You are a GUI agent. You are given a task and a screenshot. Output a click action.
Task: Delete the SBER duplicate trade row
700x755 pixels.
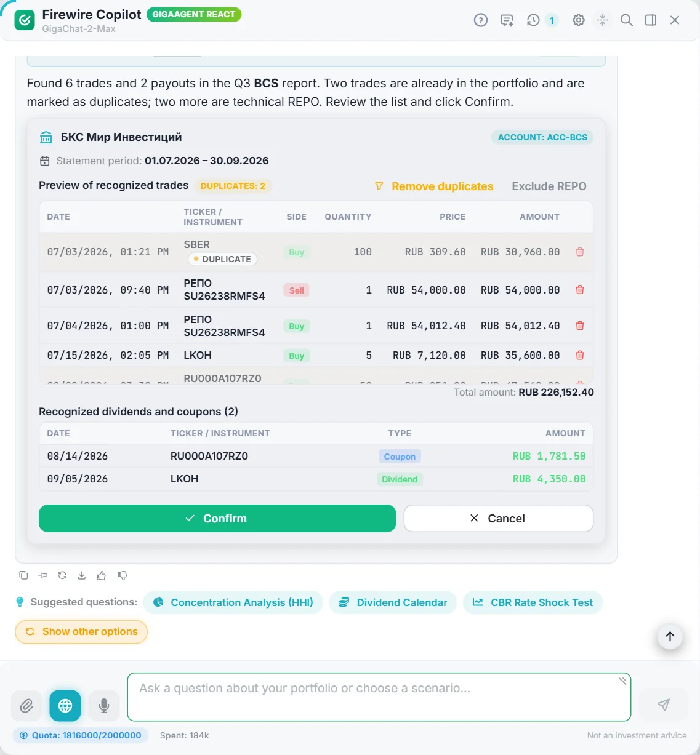point(580,252)
